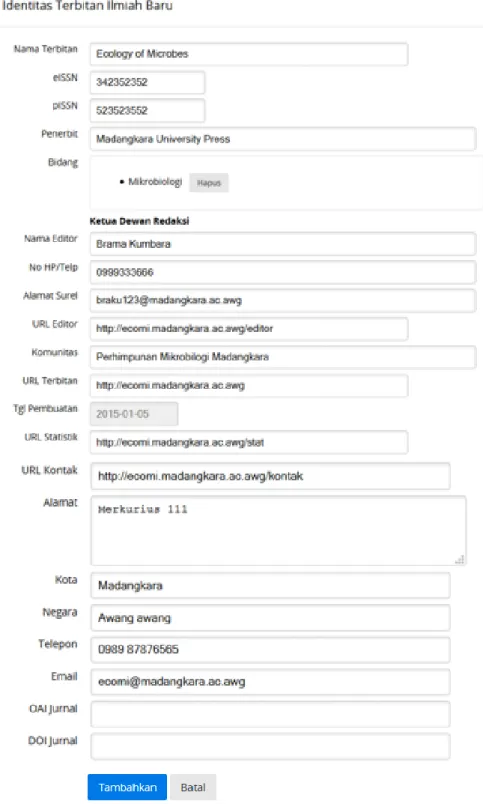Click the blue Tambahkan button

click(127, 787)
